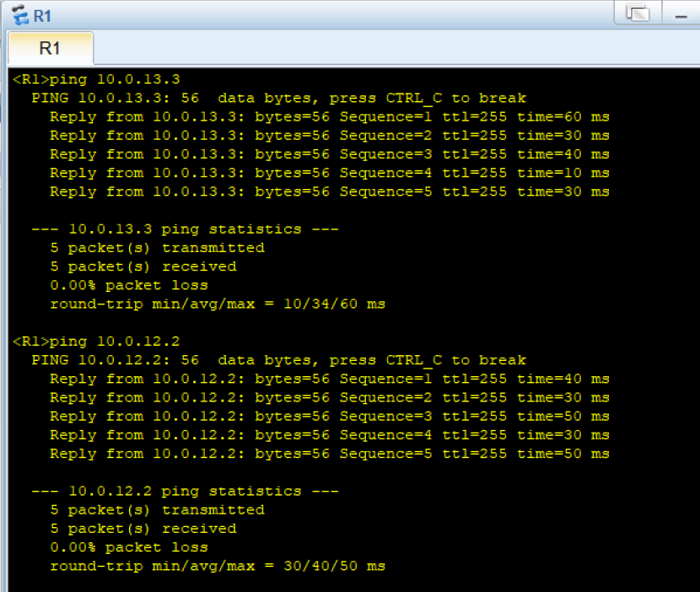Click 10.0.12.2 reply with Sequence=4
This screenshot has height=592, width=700.
coord(330,435)
